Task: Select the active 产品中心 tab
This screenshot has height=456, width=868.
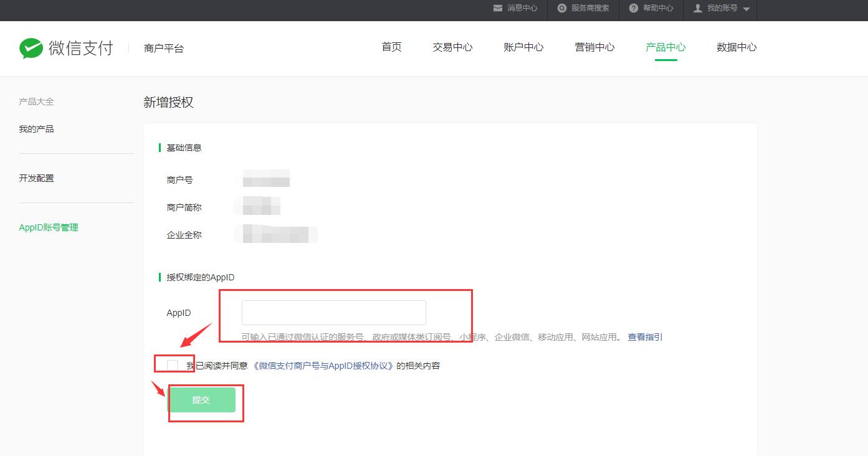Action: pos(665,47)
